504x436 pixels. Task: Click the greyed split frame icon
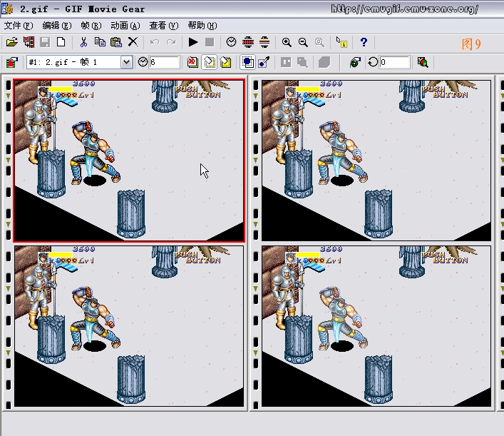286,62
